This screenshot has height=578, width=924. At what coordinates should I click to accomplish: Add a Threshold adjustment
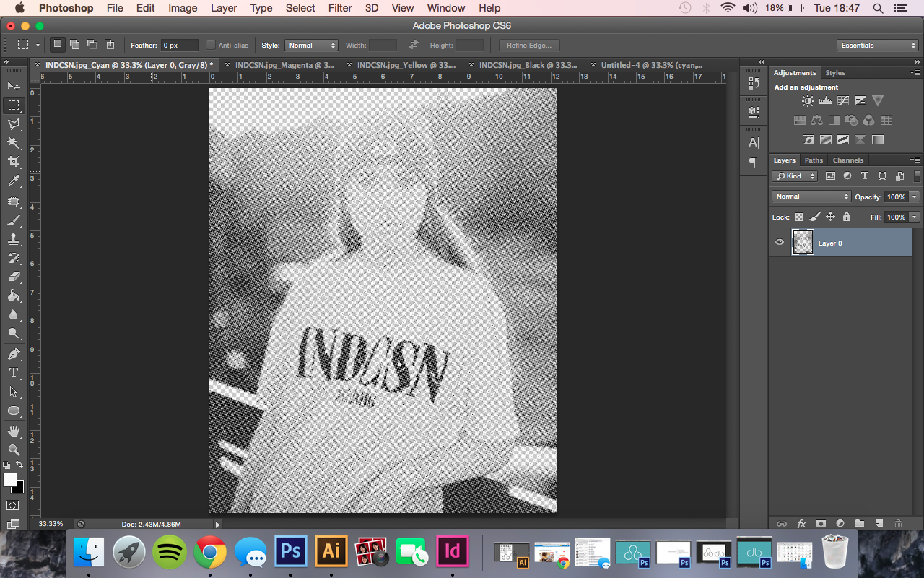(843, 140)
